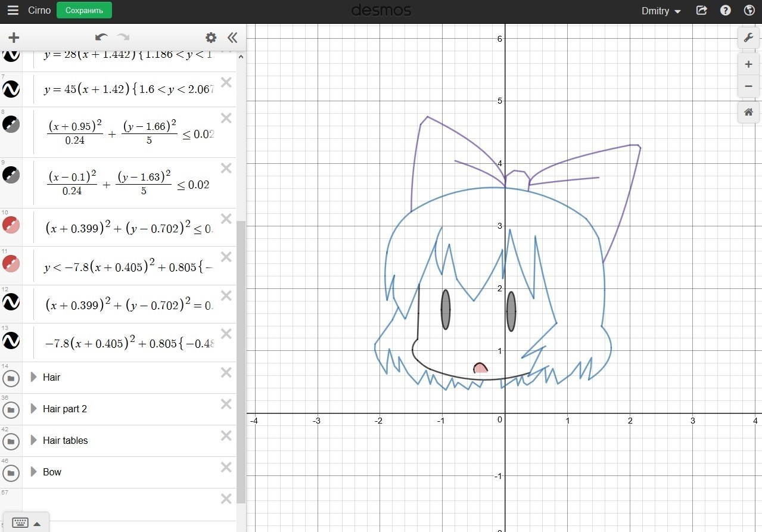Expand the Hair part 2 folder triangle
Image resolution: width=762 pixels, height=532 pixels.
[33, 409]
